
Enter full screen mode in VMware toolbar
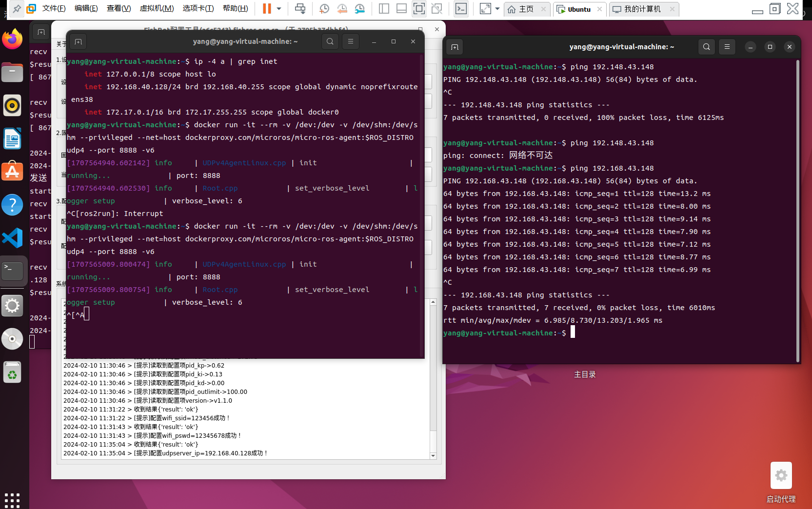[x=419, y=9]
